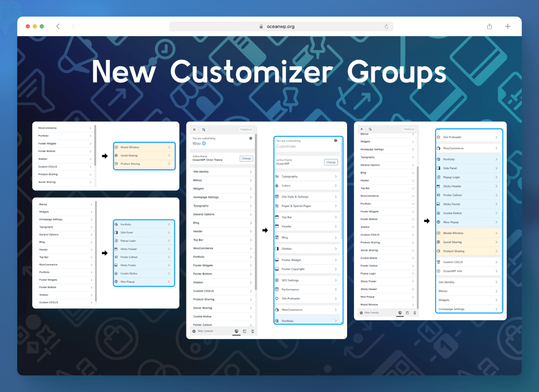This screenshot has height=392, width=539.
Task: Expand the Footer Widget chevron
Action: [x=336, y=260]
